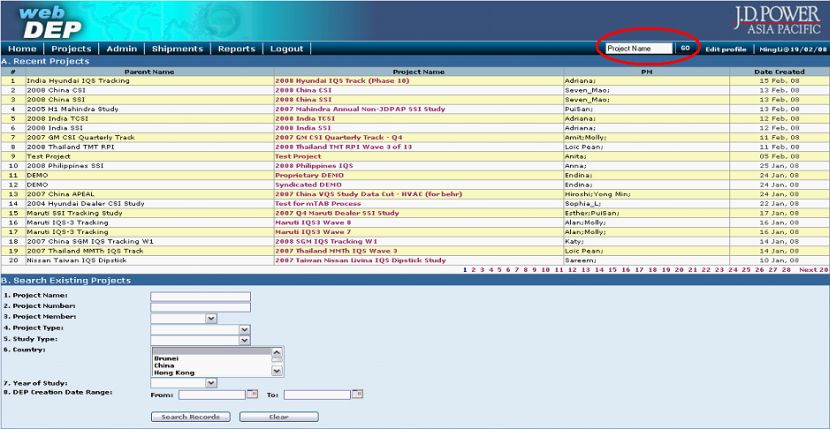Open the Home menu
The width and height of the screenshot is (830, 429).
click(22, 49)
